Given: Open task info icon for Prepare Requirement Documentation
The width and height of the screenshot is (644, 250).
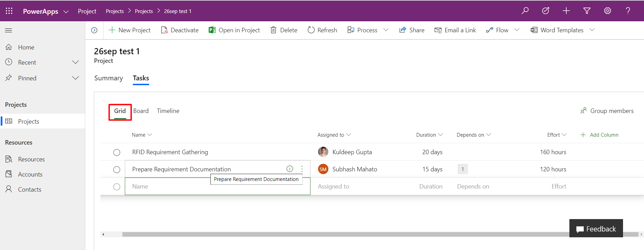Looking at the screenshot, I should tap(290, 169).
